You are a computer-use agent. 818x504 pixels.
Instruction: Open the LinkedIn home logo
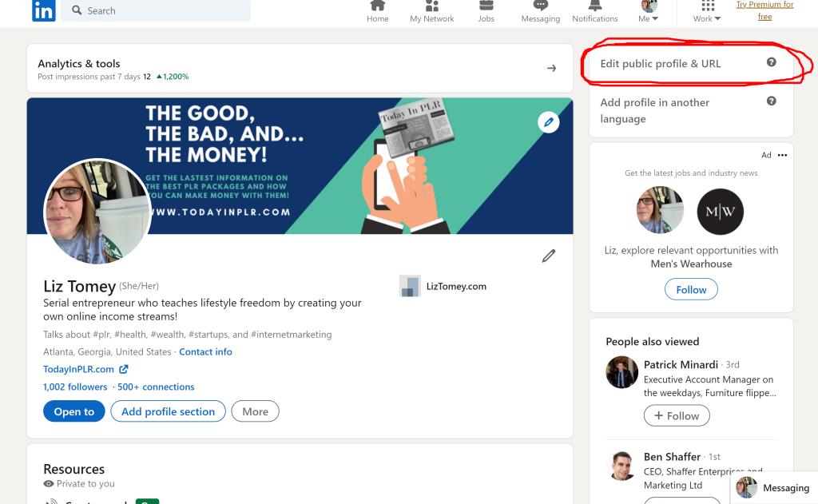(43, 10)
